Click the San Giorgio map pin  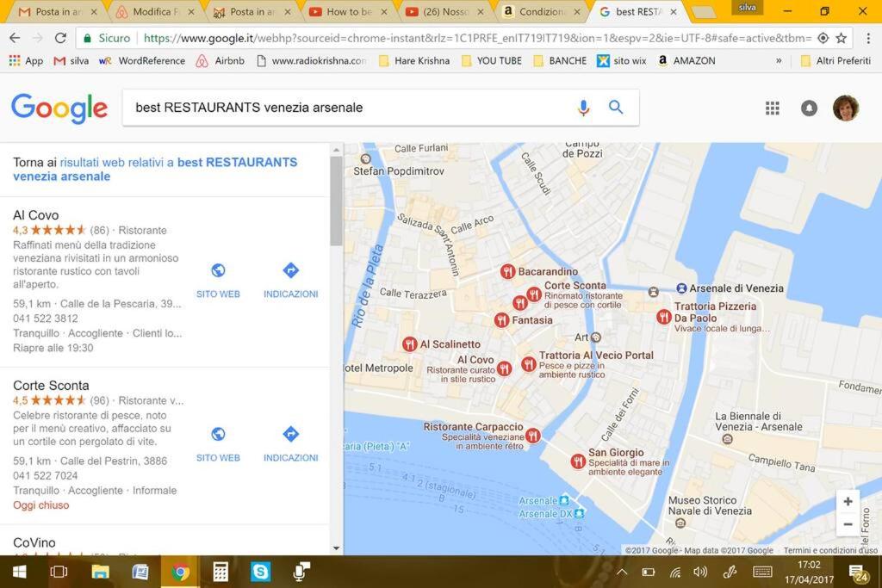[x=578, y=461]
